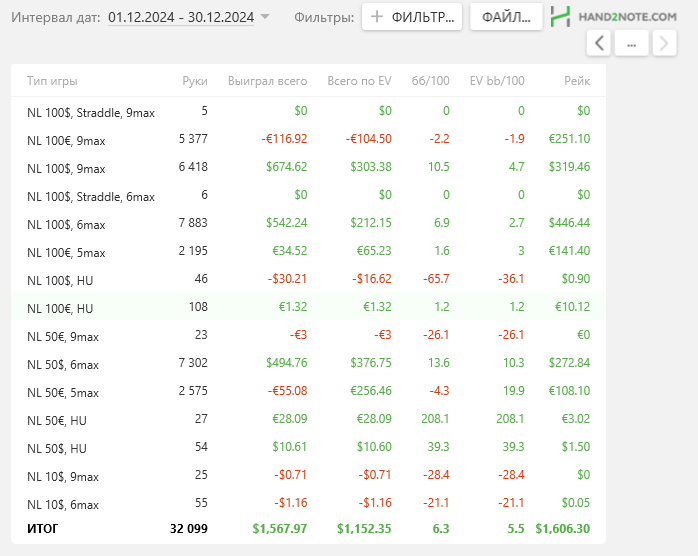Click total winnings $1,567.97
The width and height of the screenshot is (698, 556).
tap(280, 529)
